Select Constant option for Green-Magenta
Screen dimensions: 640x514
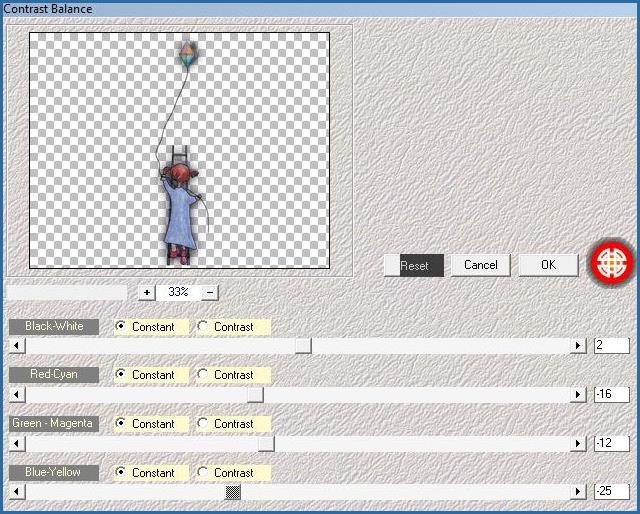(122, 423)
